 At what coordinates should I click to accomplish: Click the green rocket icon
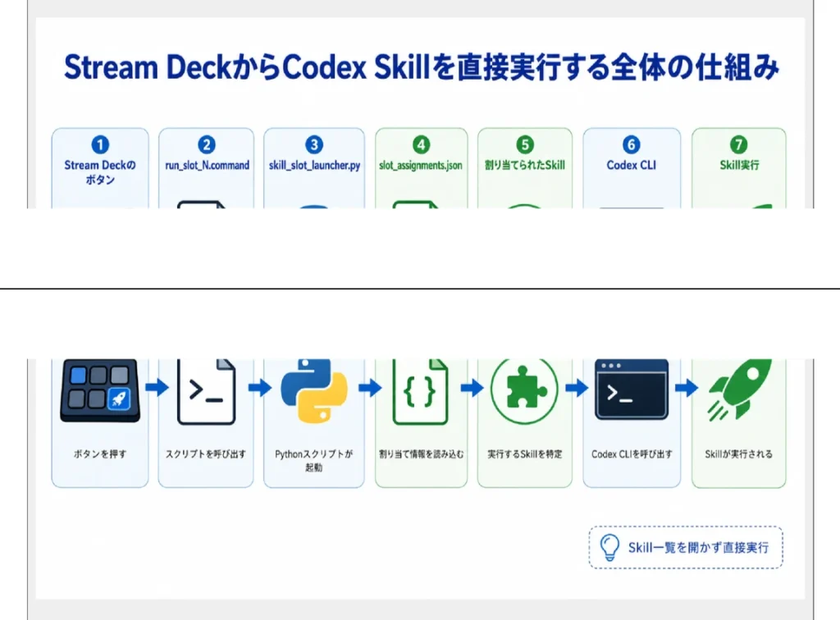click(x=739, y=390)
